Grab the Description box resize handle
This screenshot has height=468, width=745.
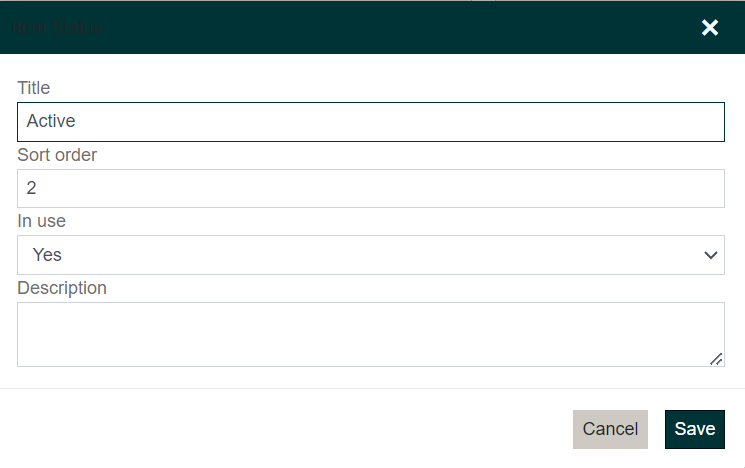click(716, 358)
